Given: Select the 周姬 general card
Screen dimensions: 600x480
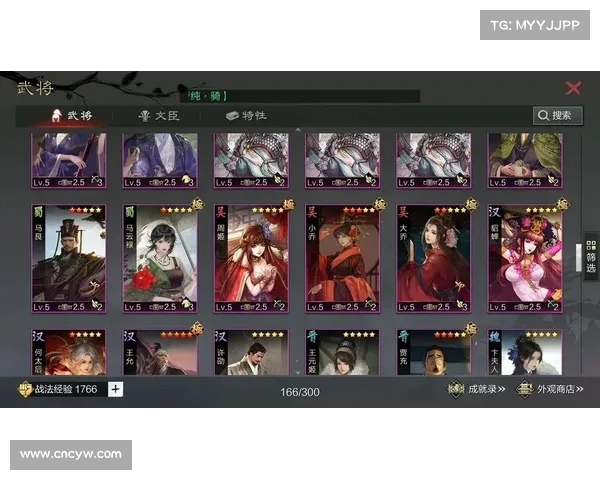Looking at the screenshot, I should pos(251,258).
